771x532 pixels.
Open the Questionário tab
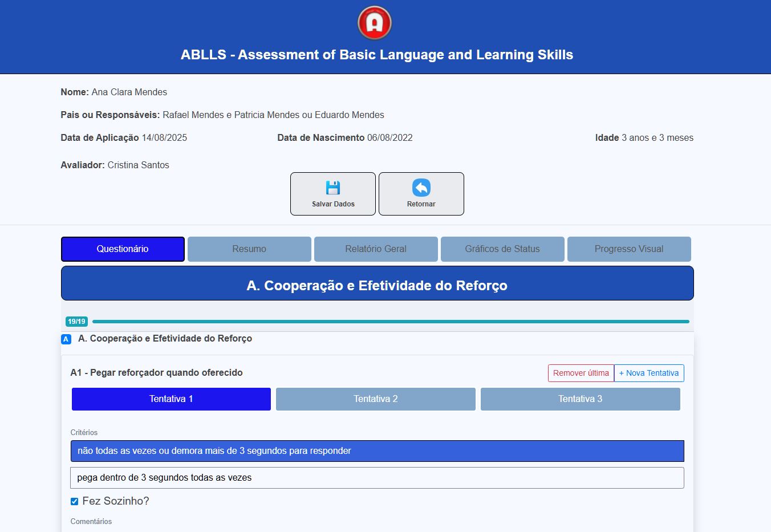tap(123, 249)
